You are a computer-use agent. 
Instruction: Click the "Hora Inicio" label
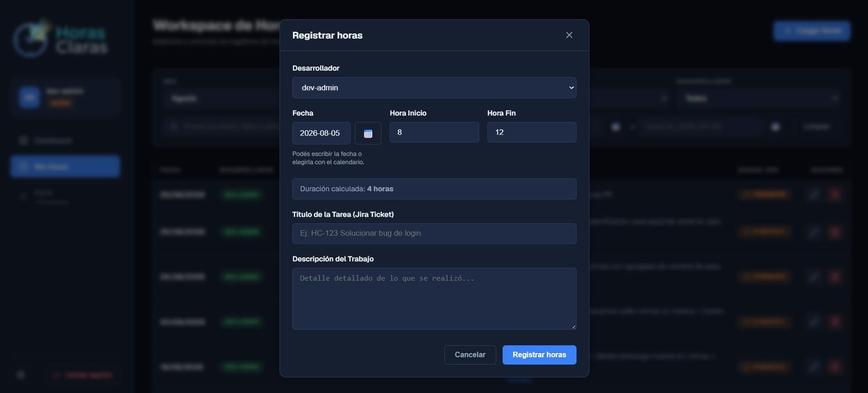(x=408, y=113)
